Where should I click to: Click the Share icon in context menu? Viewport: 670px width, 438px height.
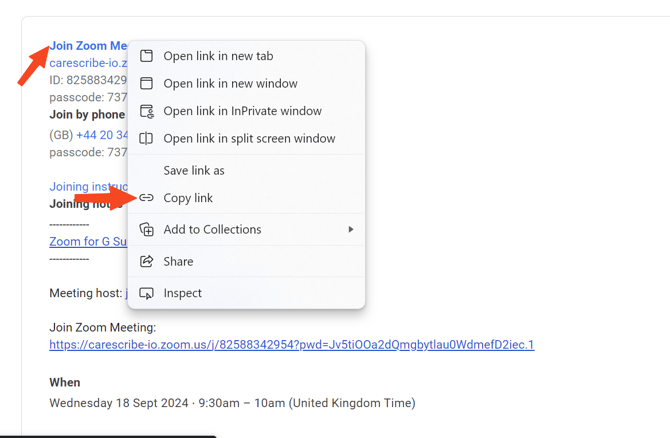(x=147, y=262)
